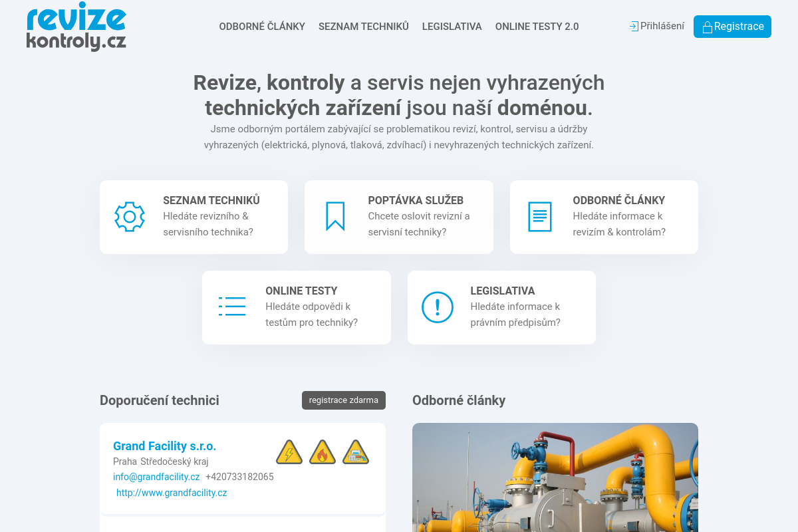Click the Doporučení technici heading

pyautogui.click(x=160, y=400)
